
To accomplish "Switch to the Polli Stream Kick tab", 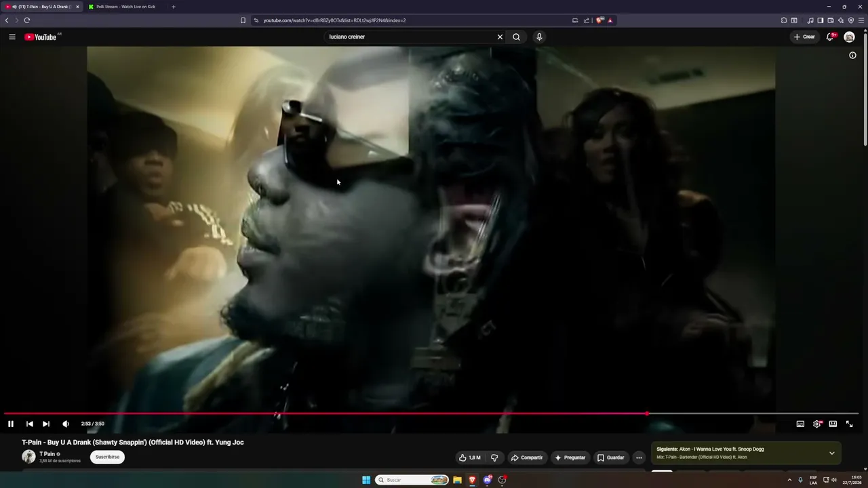I will (126, 7).
